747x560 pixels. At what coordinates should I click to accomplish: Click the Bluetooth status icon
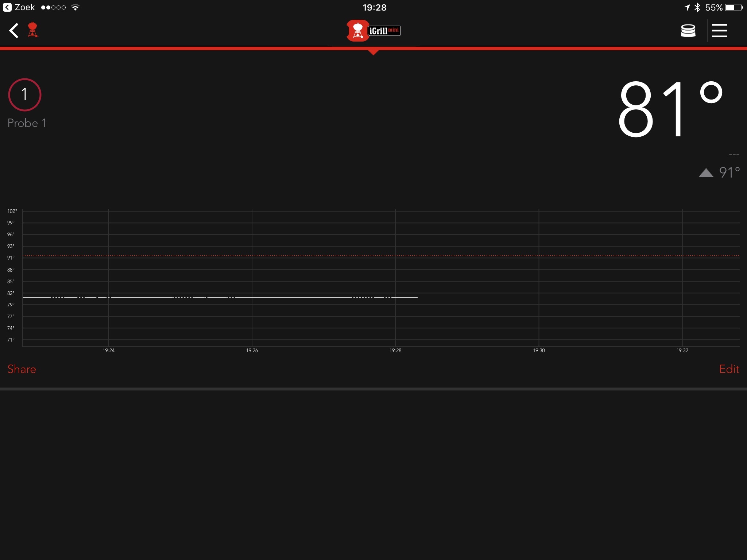[x=697, y=7]
